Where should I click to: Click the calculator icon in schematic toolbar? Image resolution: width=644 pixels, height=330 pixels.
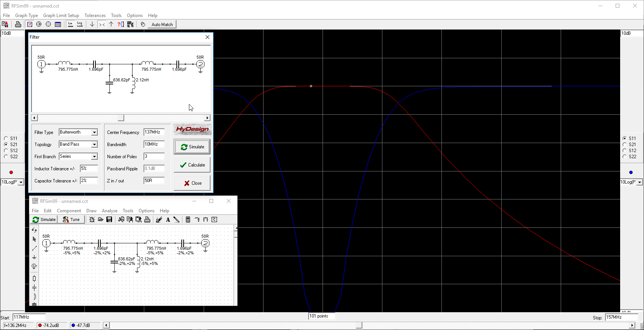coord(188,219)
